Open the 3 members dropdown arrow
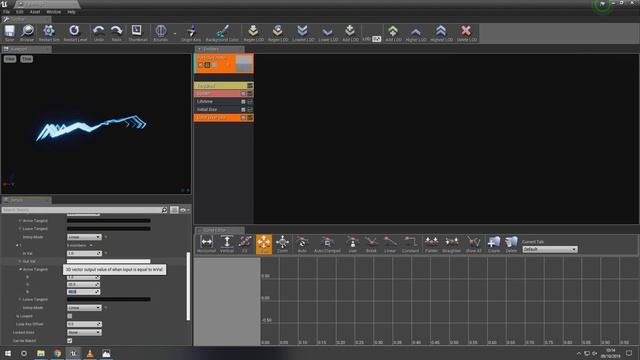Viewport: 640px width, 360px height. [91, 245]
